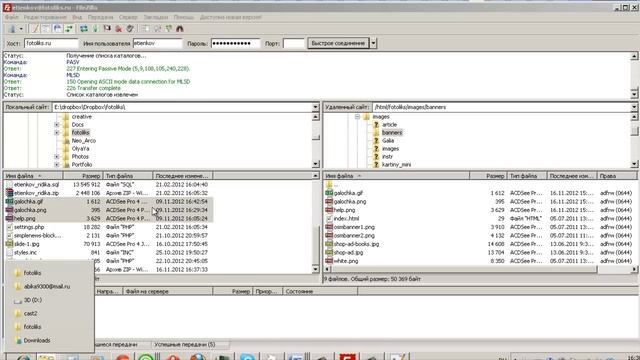640x360 pixels.
Task: Click the cancel current operation icon
Action: click(x=107, y=29)
